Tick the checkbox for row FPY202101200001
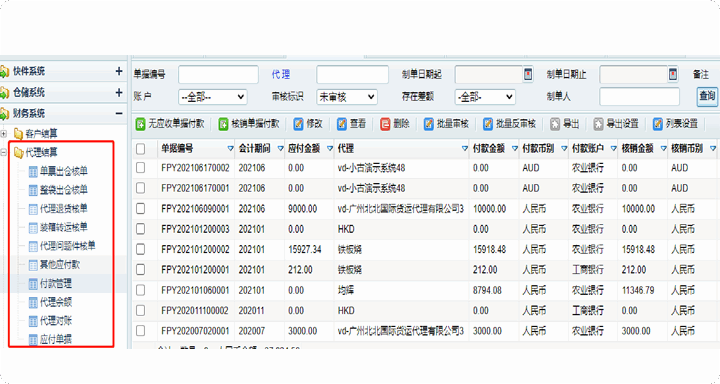 pos(141,270)
